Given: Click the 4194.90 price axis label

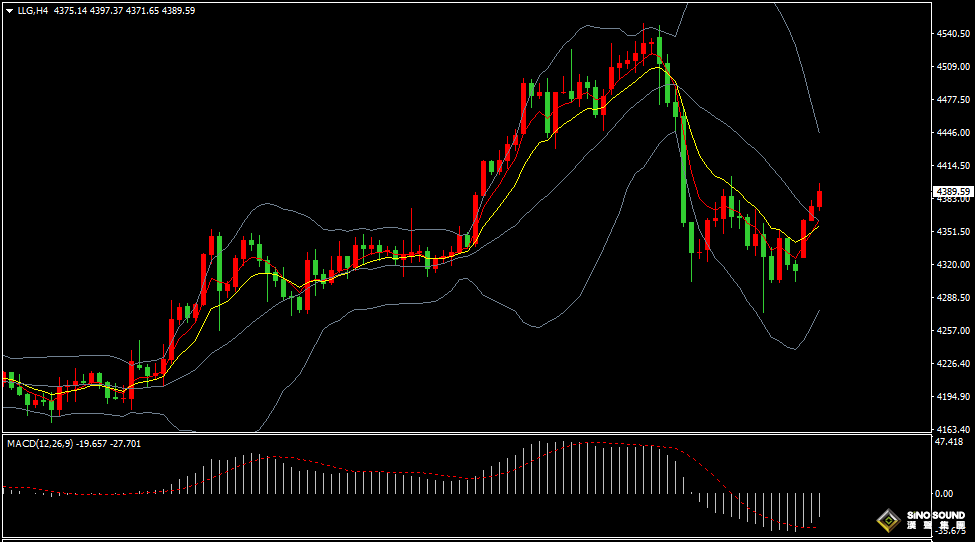Looking at the screenshot, I should click(x=952, y=397).
